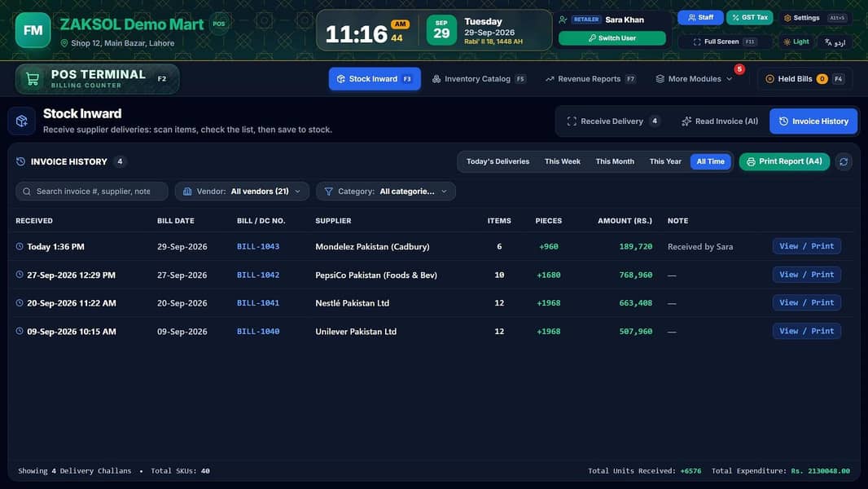Screen dimensions: 868x489
Task: Open the BILL-1040 invoice link
Action: tap(258, 331)
